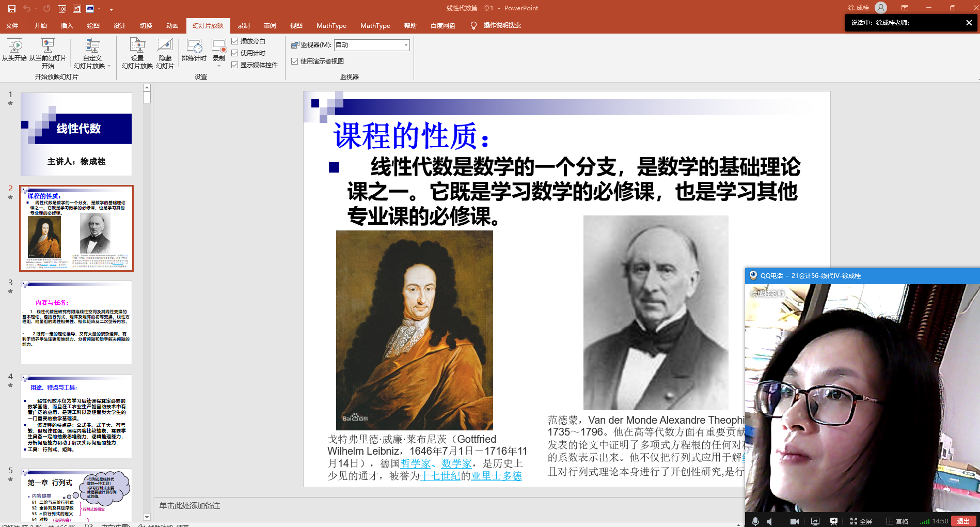Undo the last action
The image size is (980, 527).
pyautogui.click(x=26, y=8)
